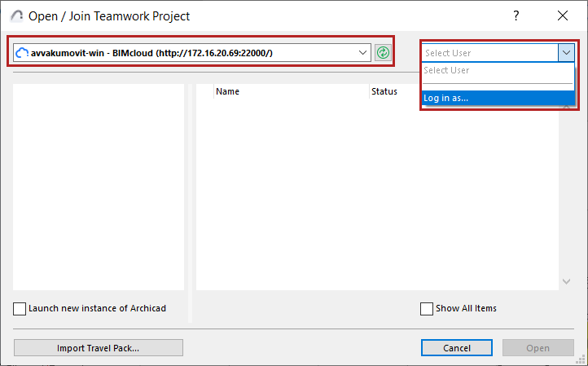Enable Launch new instance of Archicad
The image size is (588, 366).
(x=20, y=309)
